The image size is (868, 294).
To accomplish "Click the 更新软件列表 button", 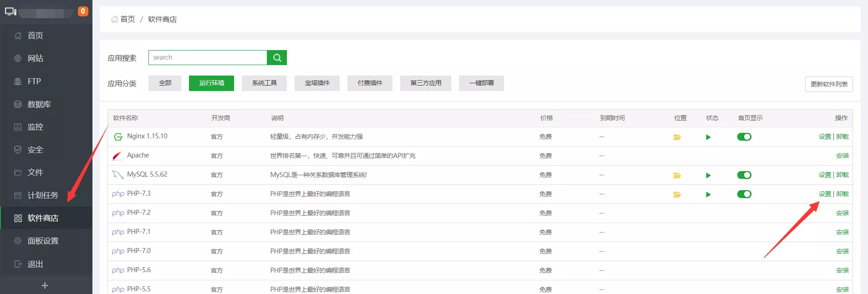I will pyautogui.click(x=829, y=84).
